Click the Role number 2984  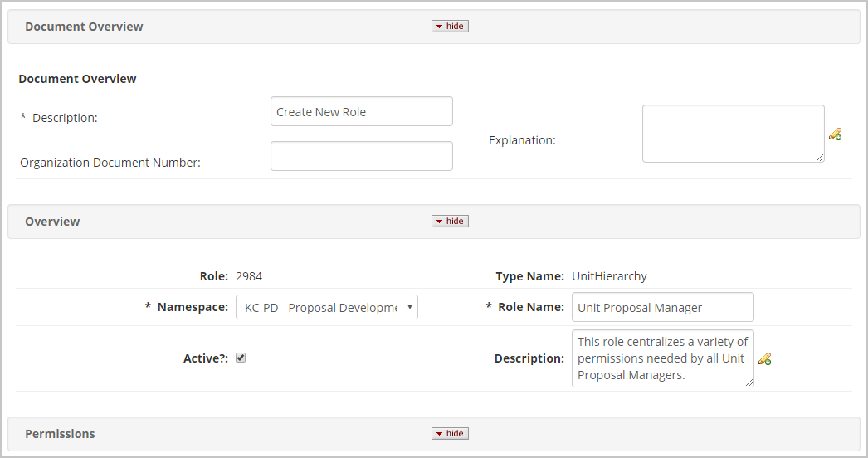[249, 276]
